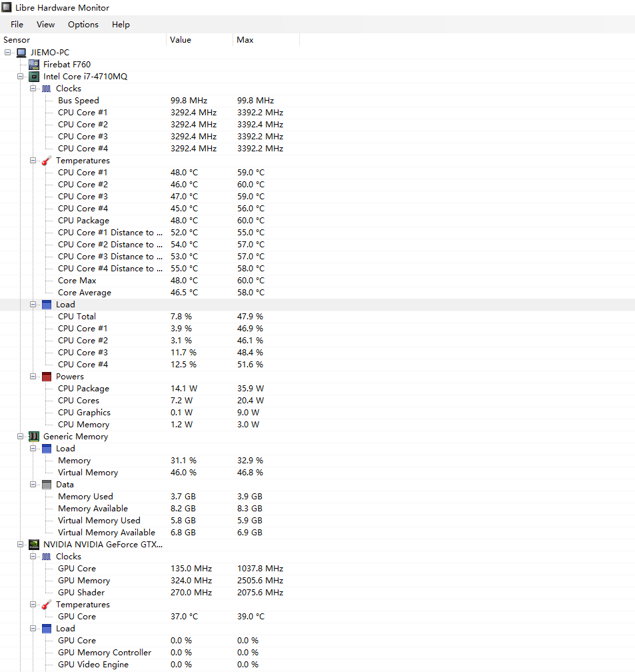Click the CPU Temperatures thermometer icon

(x=47, y=161)
